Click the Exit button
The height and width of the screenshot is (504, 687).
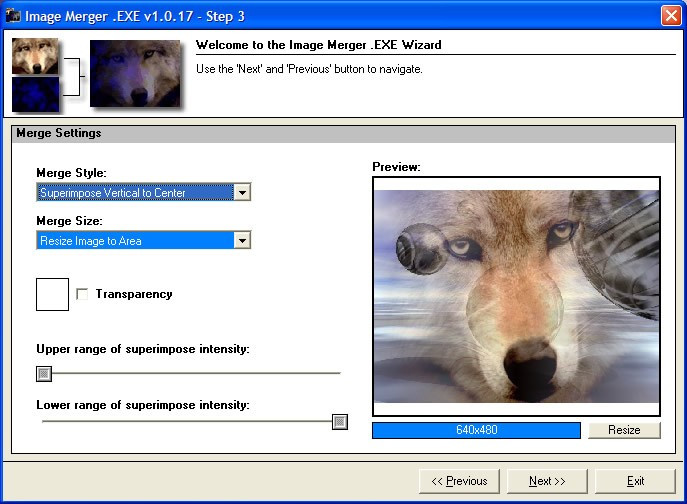(x=635, y=481)
